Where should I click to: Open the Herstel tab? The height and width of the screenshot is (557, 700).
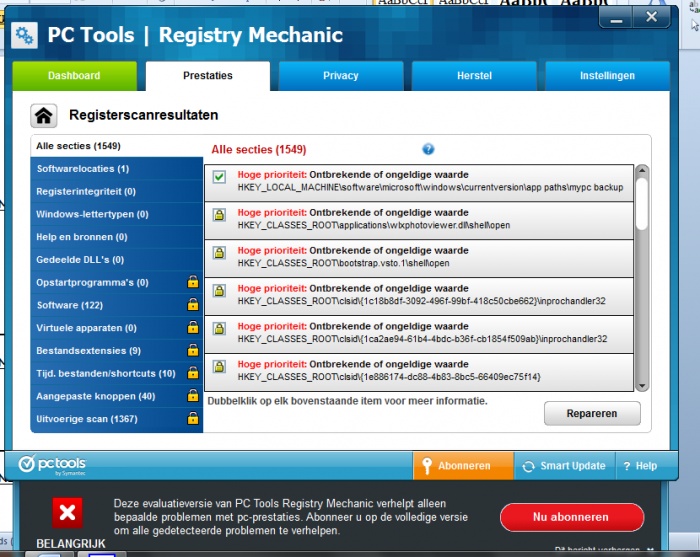pyautogui.click(x=474, y=76)
